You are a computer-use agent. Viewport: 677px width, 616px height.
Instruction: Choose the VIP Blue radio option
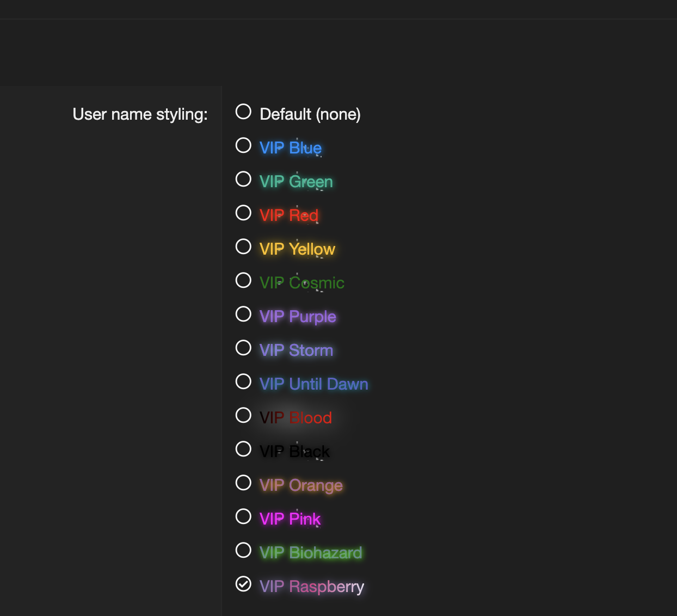coord(243,145)
